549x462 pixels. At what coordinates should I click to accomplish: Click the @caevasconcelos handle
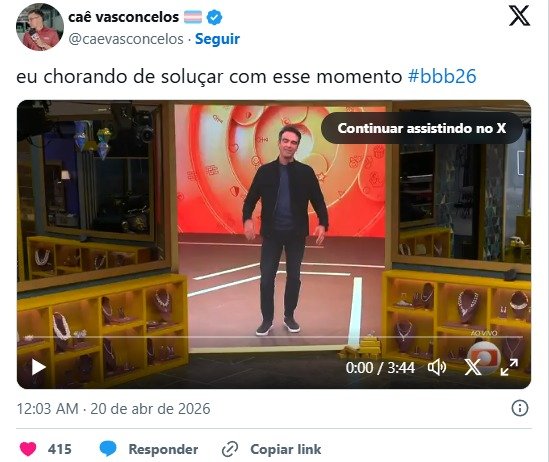click(126, 39)
